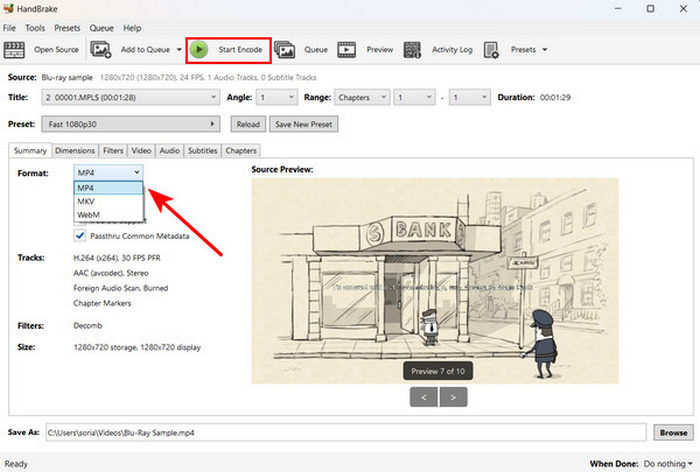Open the When Done Do nothing dropdown

click(x=668, y=464)
